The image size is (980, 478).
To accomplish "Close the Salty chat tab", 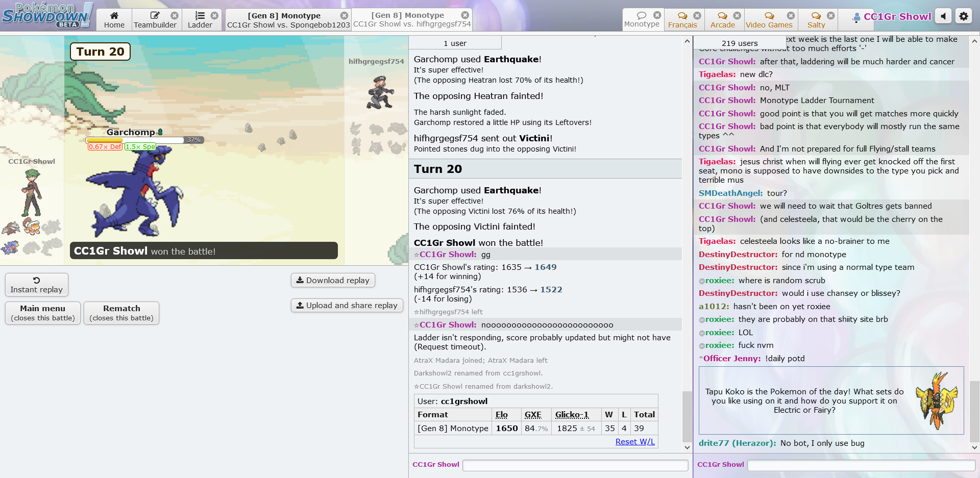I will tap(830, 15).
